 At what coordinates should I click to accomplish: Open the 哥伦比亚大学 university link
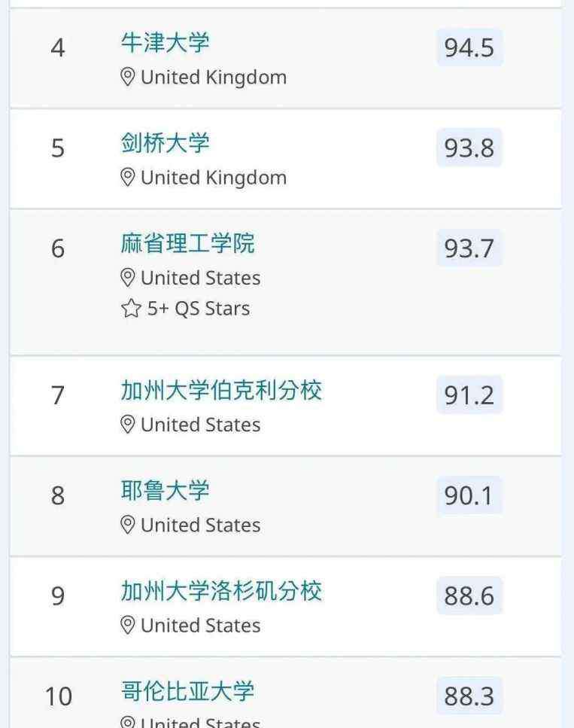click(x=187, y=691)
